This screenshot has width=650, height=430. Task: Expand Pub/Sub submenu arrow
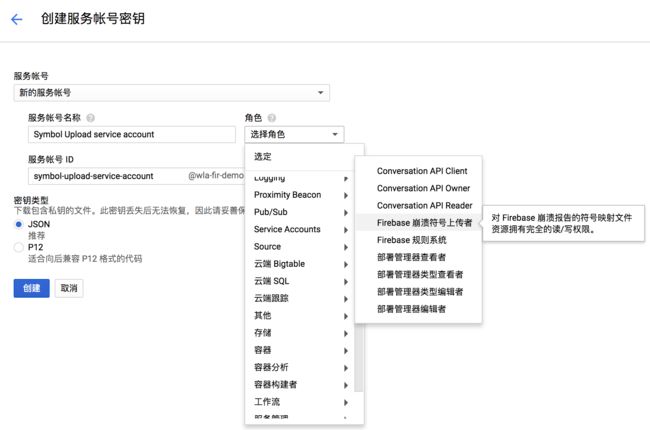pos(346,213)
